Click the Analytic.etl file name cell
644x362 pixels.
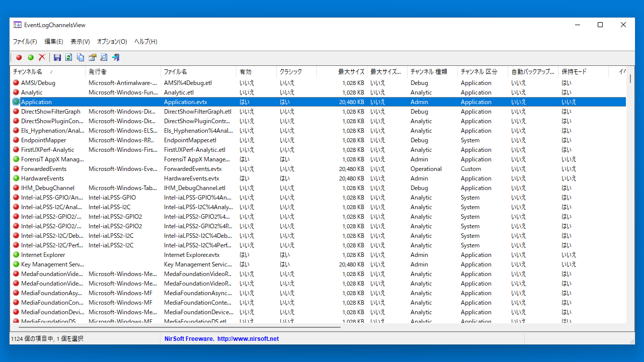click(x=179, y=93)
